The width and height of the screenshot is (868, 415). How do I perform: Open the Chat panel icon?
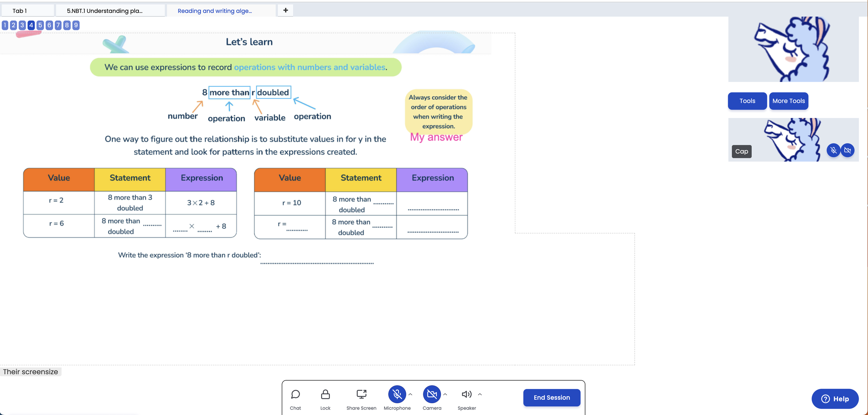click(295, 394)
